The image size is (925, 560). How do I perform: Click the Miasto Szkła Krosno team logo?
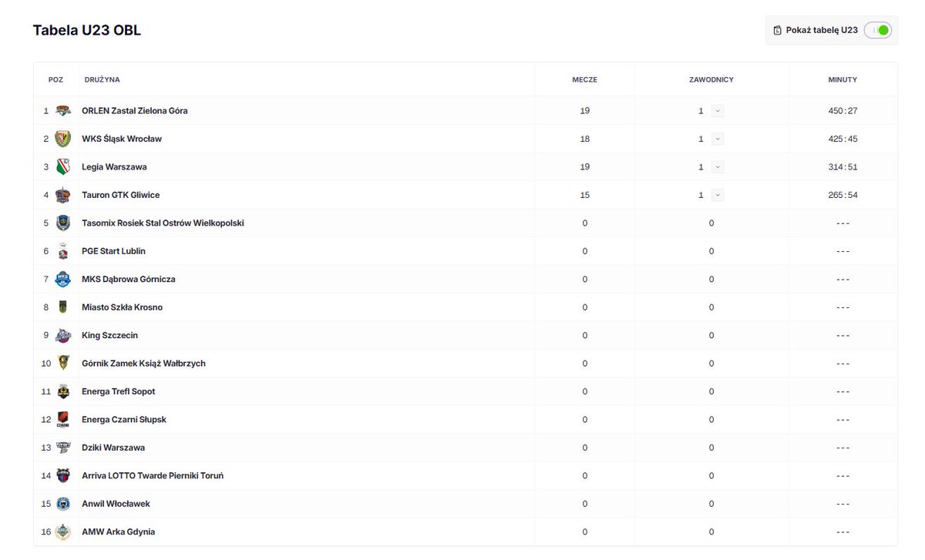[63, 307]
